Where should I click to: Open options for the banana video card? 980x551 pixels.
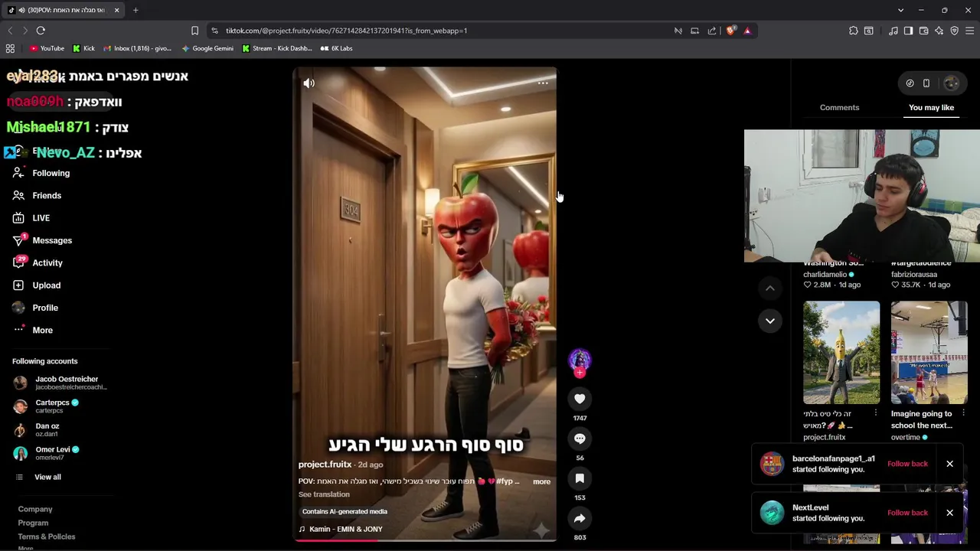pos(876,413)
